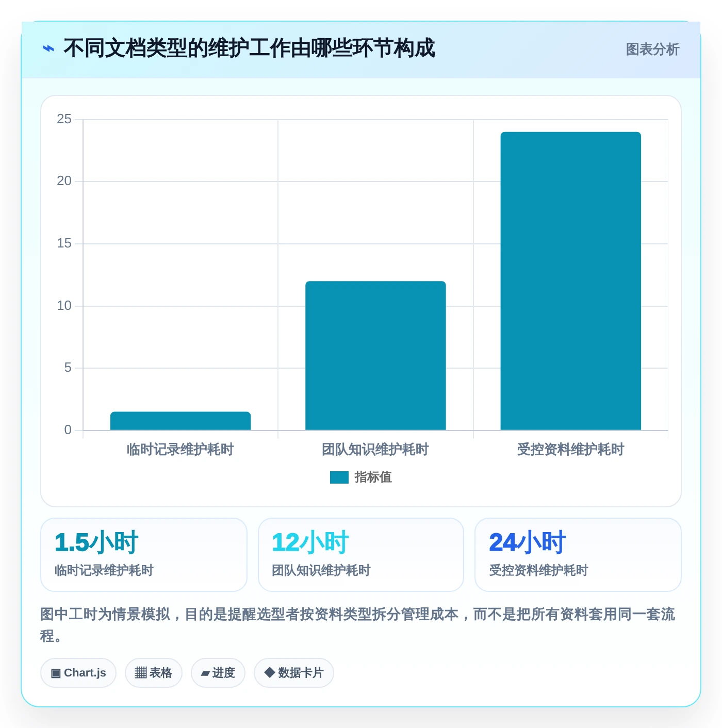Image resolution: width=722 pixels, height=728 pixels.
Task: Click the y-axis value 20
Action: point(64,181)
